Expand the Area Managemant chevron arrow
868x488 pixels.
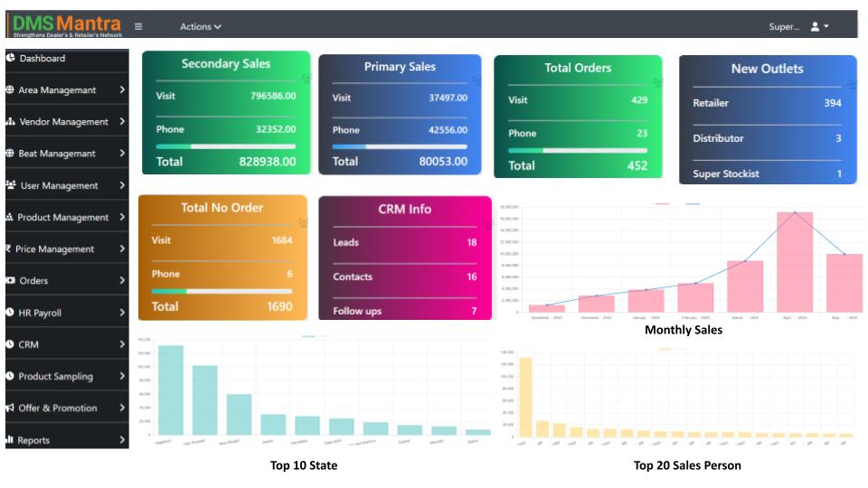(x=121, y=90)
